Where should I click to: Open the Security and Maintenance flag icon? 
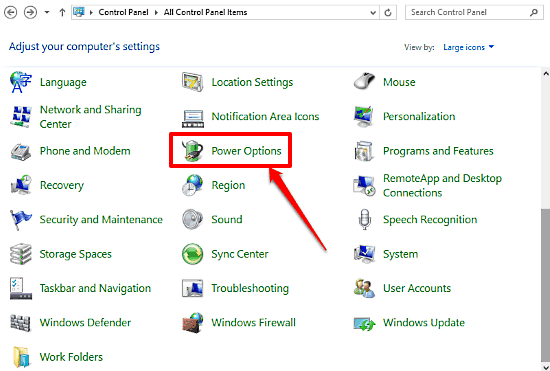(x=21, y=220)
